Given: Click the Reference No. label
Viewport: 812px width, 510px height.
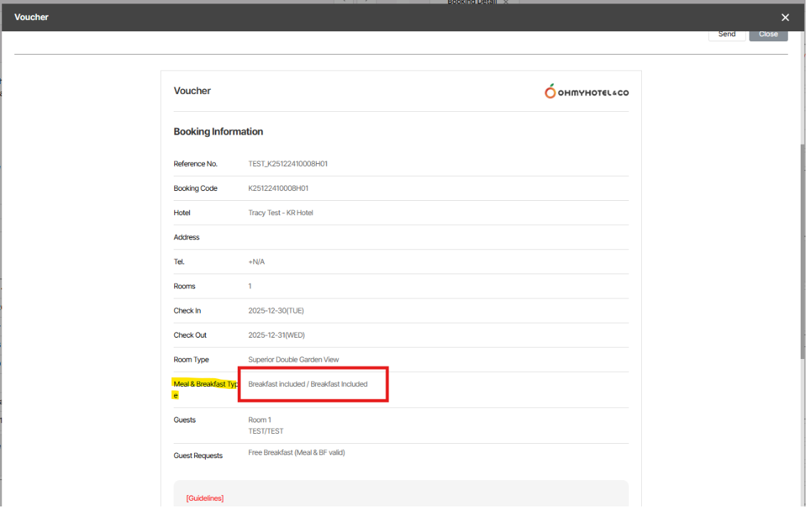Looking at the screenshot, I should (x=195, y=164).
